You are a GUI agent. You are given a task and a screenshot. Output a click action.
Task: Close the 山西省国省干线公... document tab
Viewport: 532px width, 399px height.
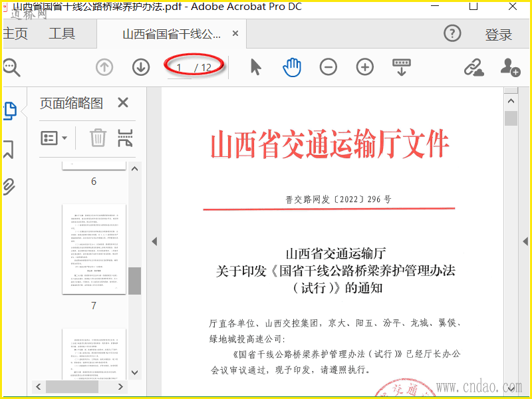click(235, 33)
